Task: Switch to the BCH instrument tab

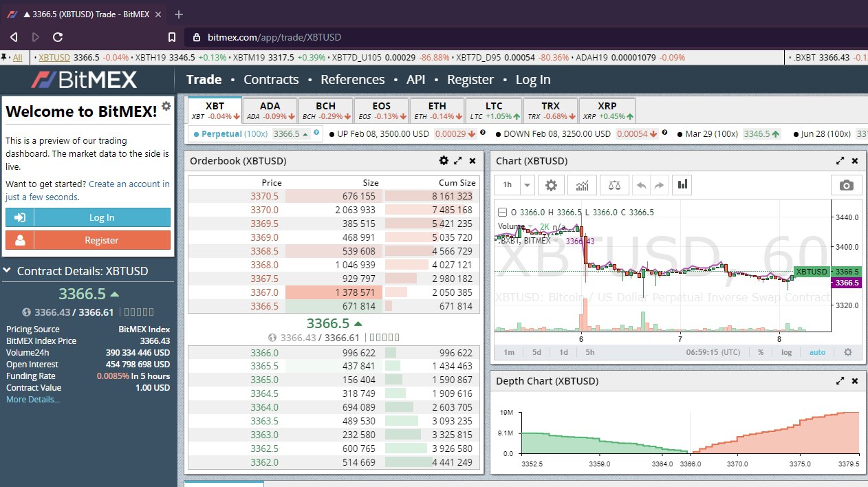Action: (325, 110)
